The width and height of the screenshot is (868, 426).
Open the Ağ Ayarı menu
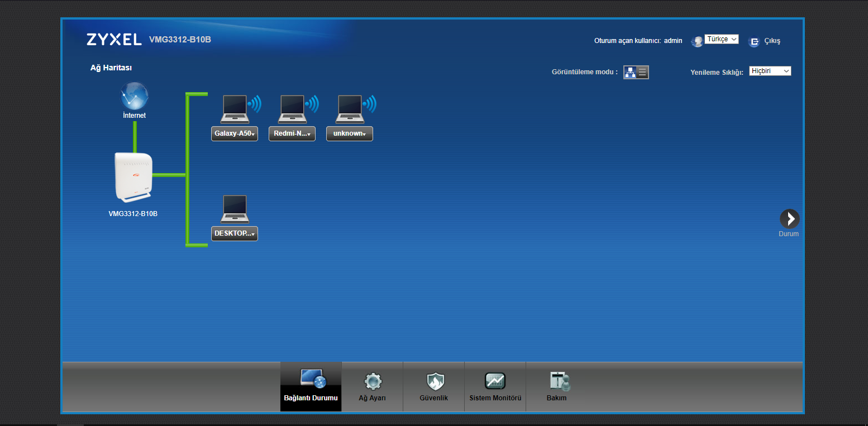[x=373, y=386]
